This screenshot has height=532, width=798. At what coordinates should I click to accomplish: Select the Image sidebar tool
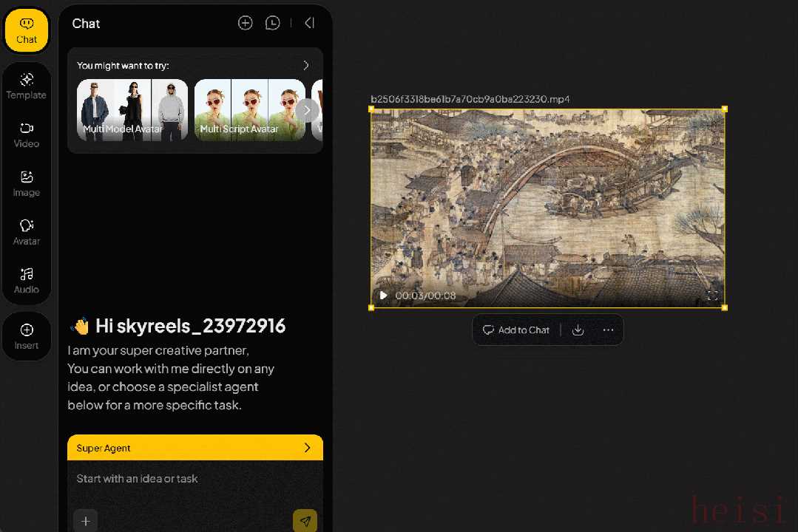coord(27,184)
